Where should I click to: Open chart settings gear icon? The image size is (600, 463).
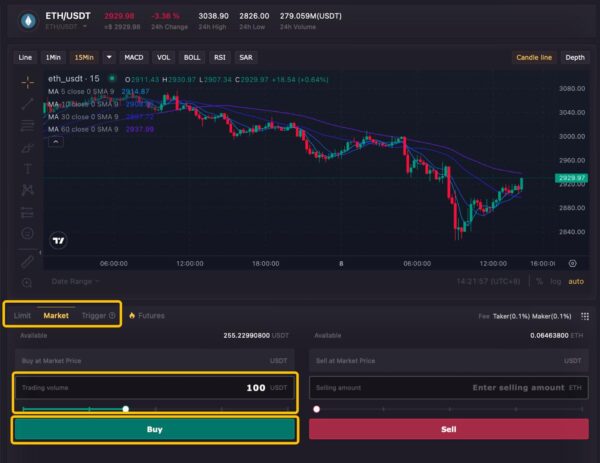point(572,263)
